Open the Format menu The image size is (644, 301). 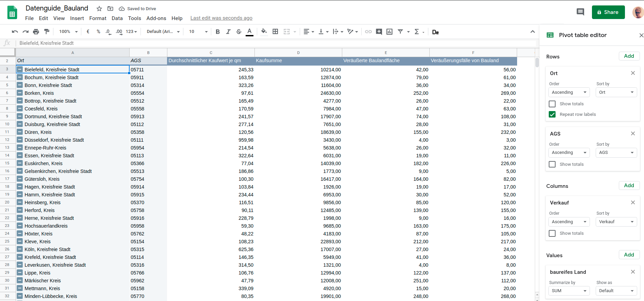pos(98,18)
